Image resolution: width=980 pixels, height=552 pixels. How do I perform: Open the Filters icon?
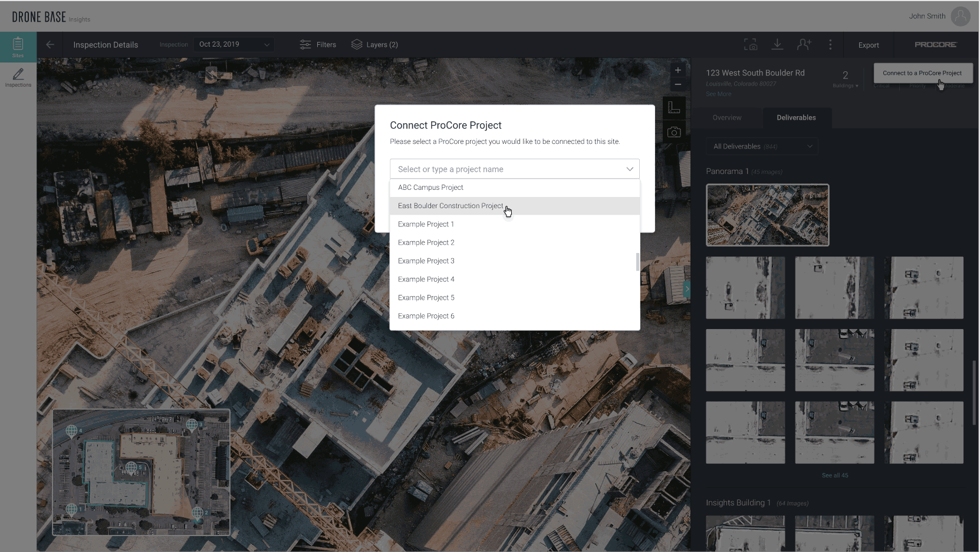click(305, 45)
